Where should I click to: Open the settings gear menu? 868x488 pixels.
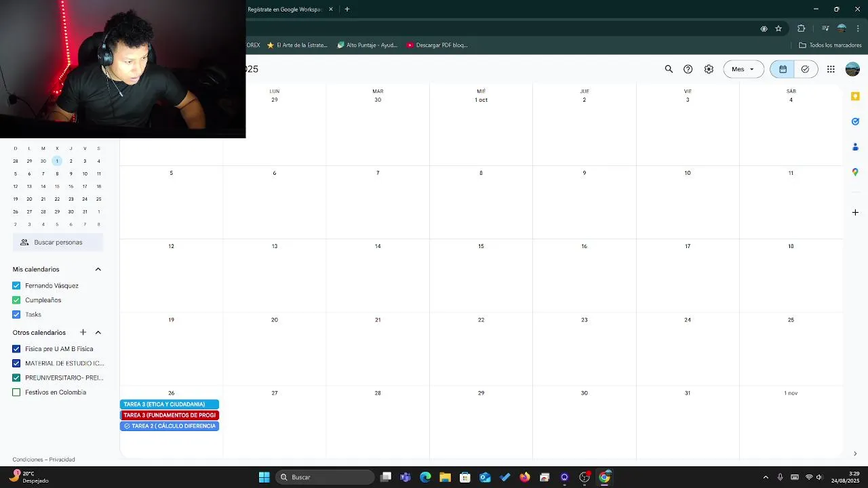tap(709, 69)
